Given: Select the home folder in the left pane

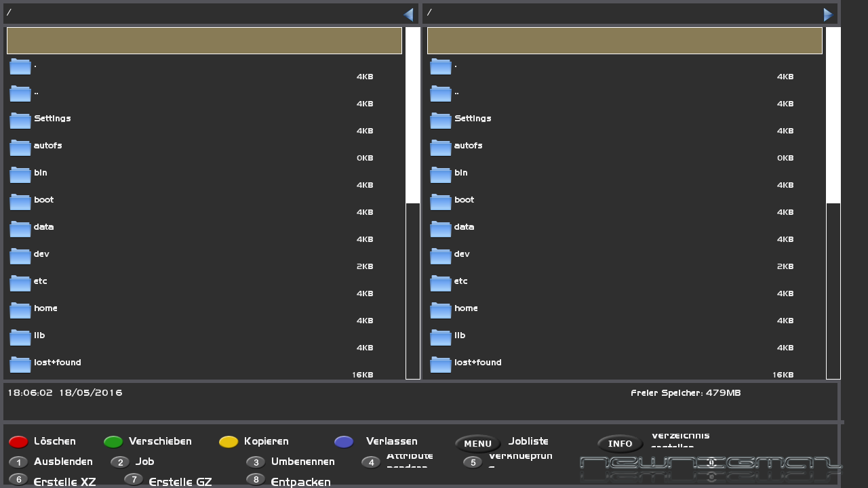Looking at the screenshot, I should tap(45, 309).
